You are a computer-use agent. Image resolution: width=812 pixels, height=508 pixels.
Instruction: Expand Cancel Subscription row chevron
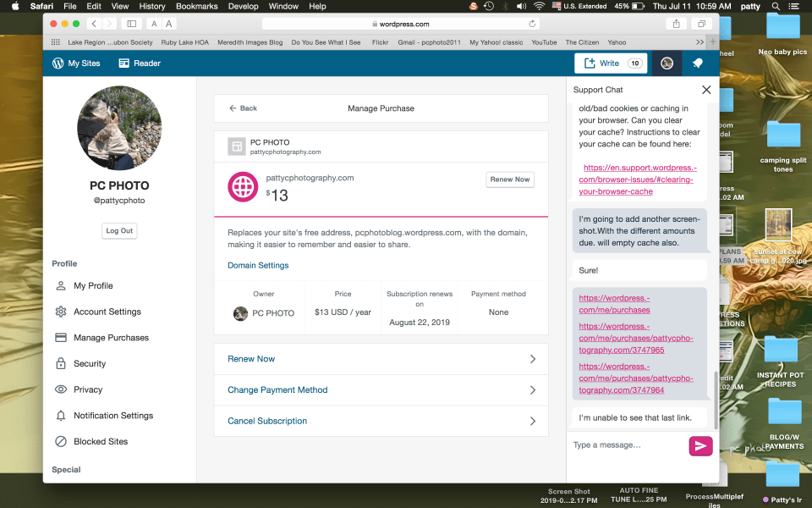[x=532, y=421]
